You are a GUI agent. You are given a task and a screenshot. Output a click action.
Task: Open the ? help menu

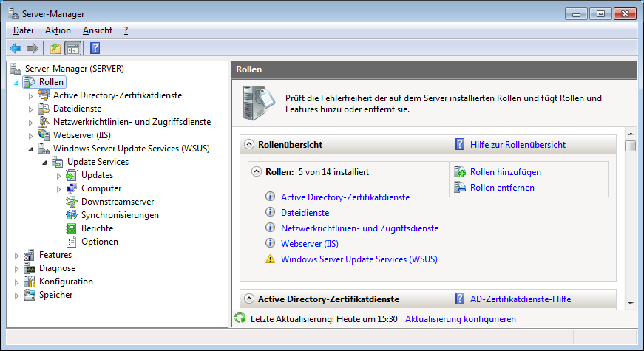(126, 30)
